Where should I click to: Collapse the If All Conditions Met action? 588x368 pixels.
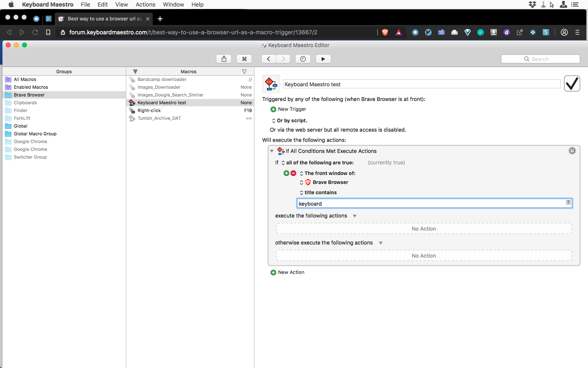[272, 151]
